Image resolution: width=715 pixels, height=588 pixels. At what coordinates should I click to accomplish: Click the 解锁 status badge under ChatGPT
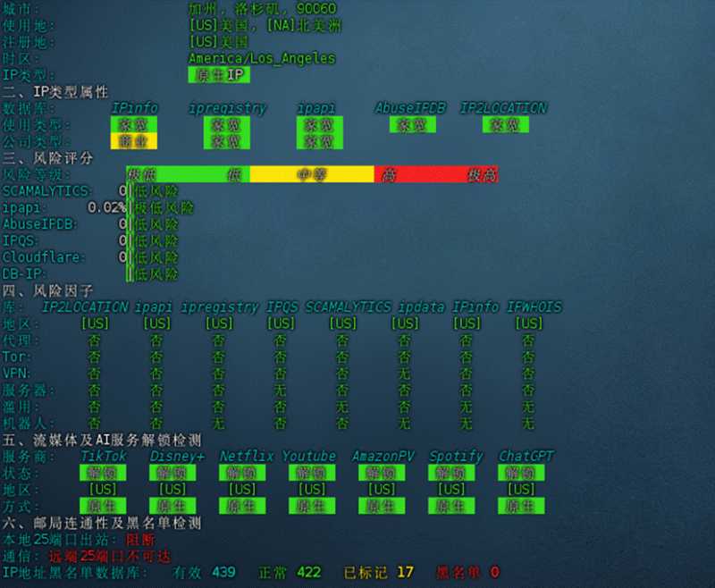tap(521, 473)
